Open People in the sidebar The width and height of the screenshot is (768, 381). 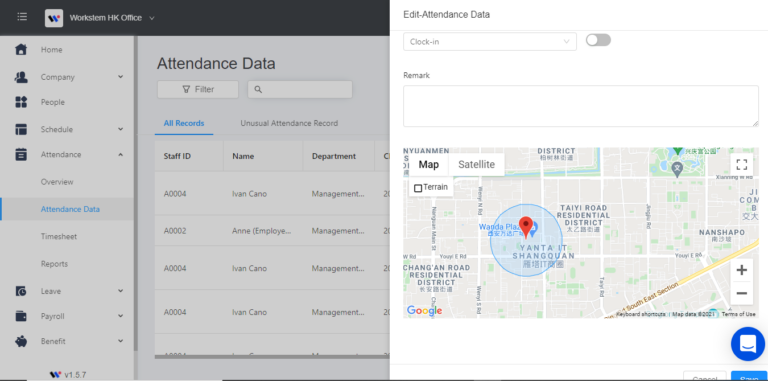click(x=52, y=102)
